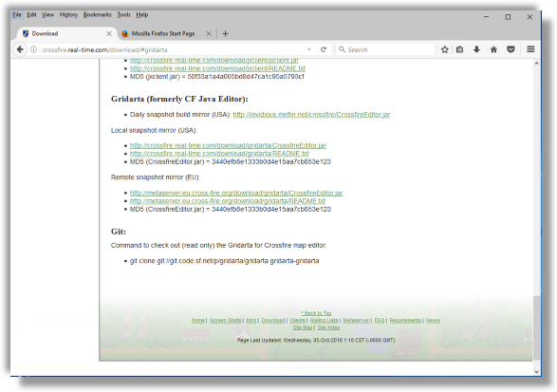Open the Edit menu
This screenshot has height=392, width=557.
click(x=31, y=14)
